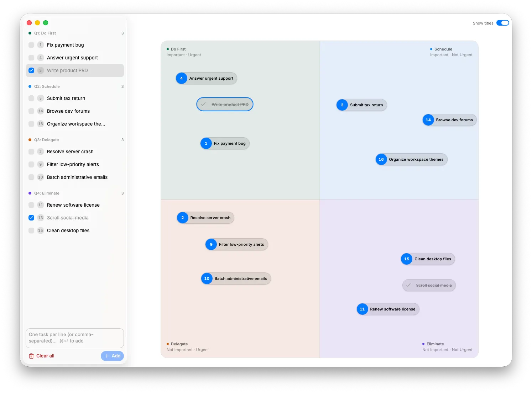
Task: Click the Eliminate quadrant title in matrix
Action: pos(435,344)
